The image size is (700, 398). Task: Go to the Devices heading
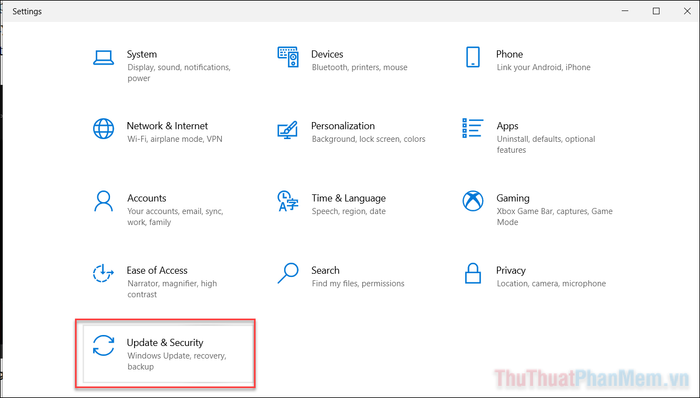327,54
